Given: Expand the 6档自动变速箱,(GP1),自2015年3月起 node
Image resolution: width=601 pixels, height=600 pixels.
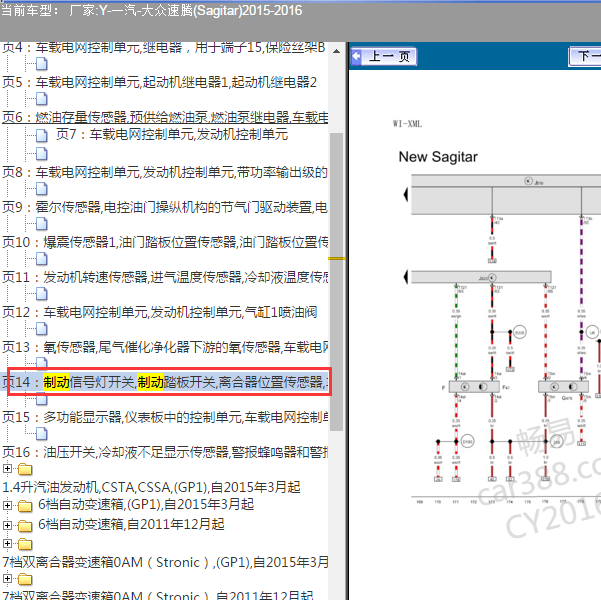Looking at the screenshot, I should [7, 505].
